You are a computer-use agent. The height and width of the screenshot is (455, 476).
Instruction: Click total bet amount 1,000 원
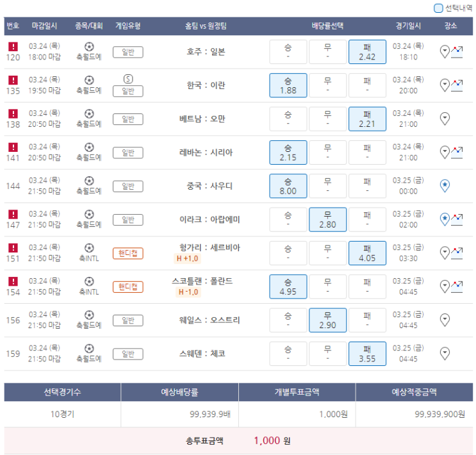272,441
